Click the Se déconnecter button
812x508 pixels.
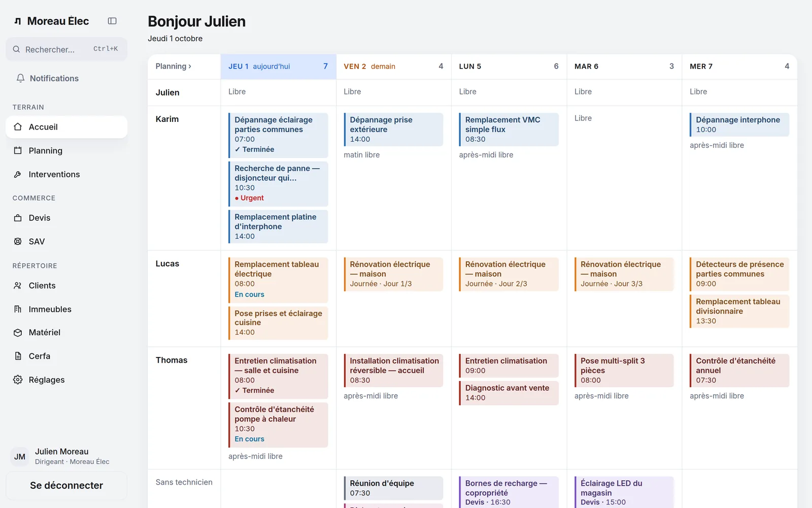tap(66, 486)
